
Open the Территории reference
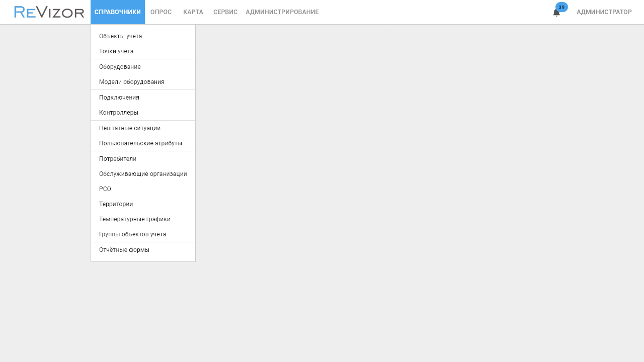coord(143,204)
